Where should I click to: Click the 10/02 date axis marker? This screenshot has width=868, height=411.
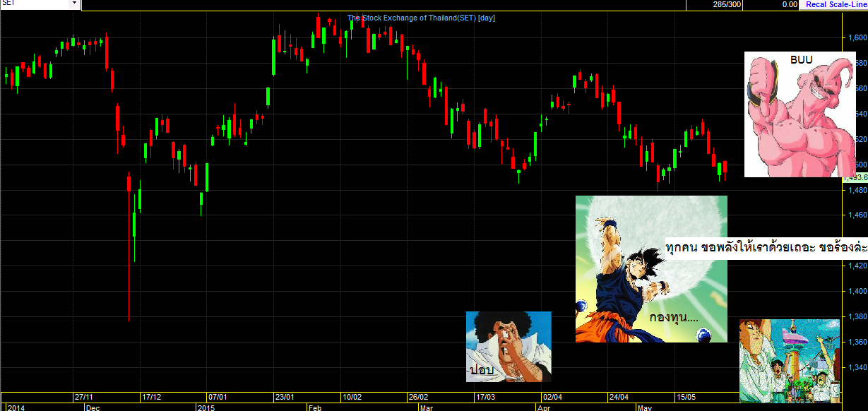[352, 397]
